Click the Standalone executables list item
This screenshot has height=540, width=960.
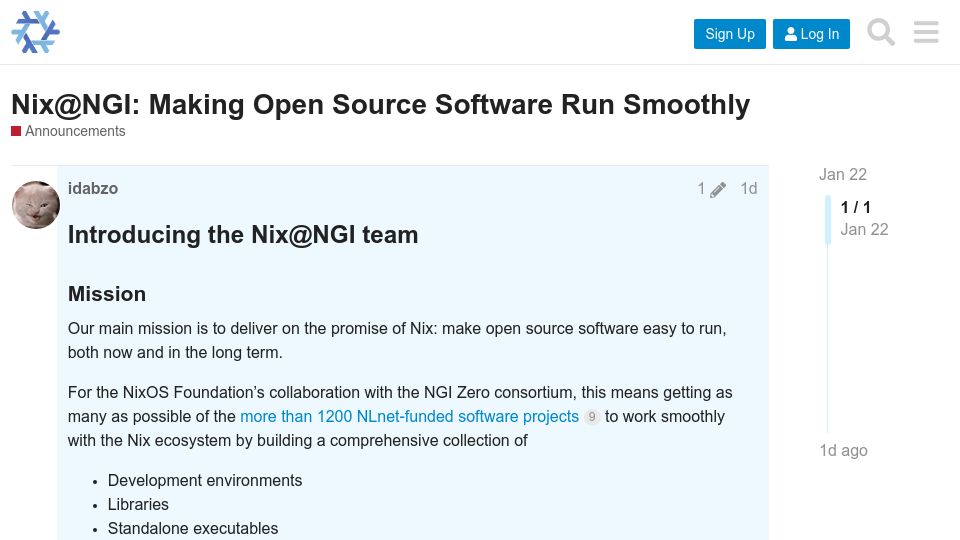[x=193, y=528]
